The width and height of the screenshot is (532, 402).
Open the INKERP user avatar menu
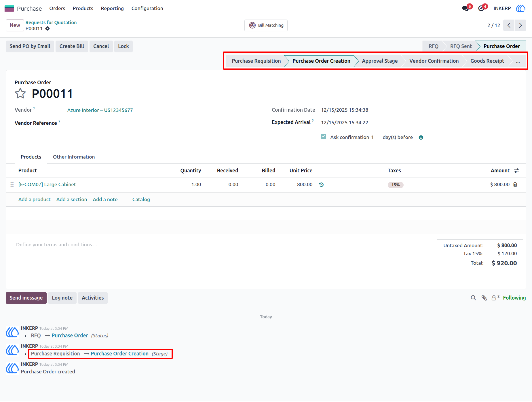pos(520,8)
